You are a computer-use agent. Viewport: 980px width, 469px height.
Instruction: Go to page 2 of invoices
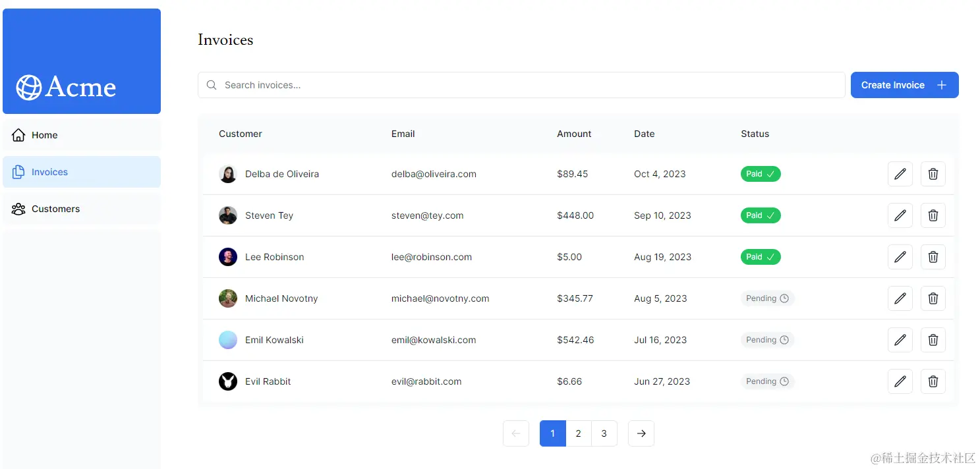tap(578, 433)
